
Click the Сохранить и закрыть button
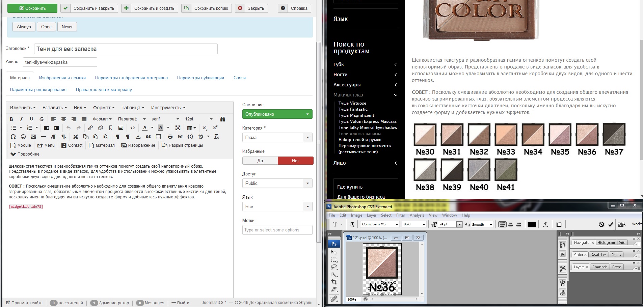click(x=89, y=8)
